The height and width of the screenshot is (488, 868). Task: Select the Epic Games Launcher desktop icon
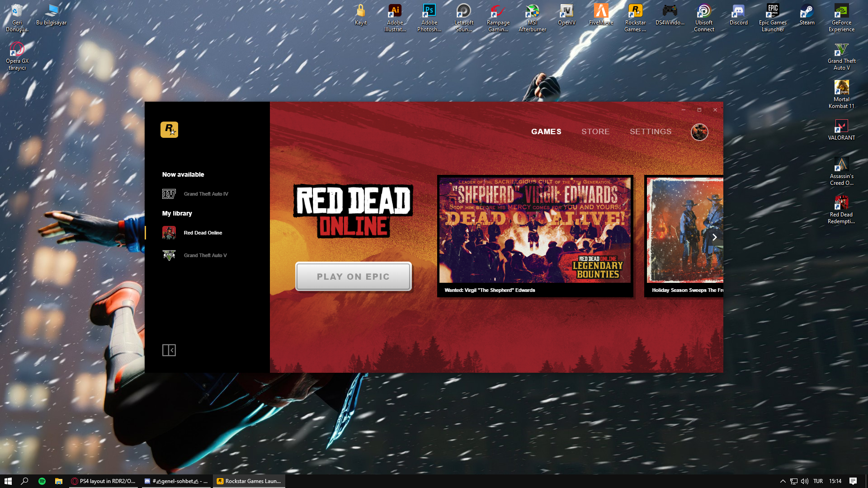point(773,18)
